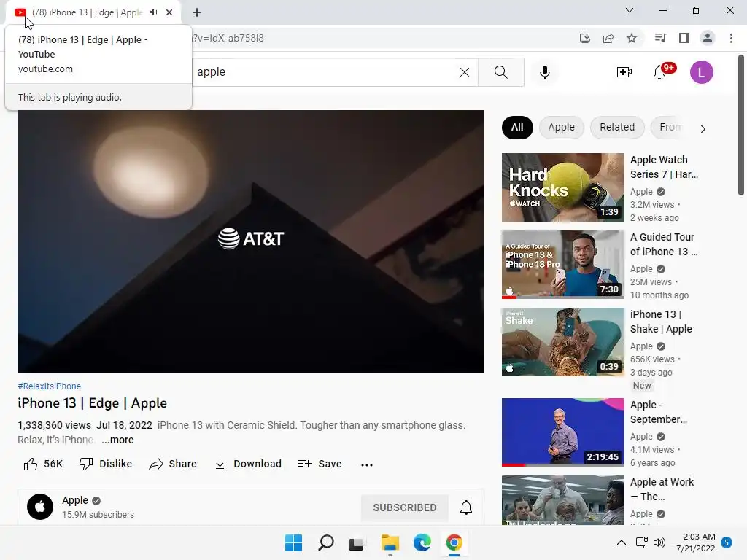Open notification center badge
The width and height of the screenshot is (747, 560).
pyautogui.click(x=727, y=542)
